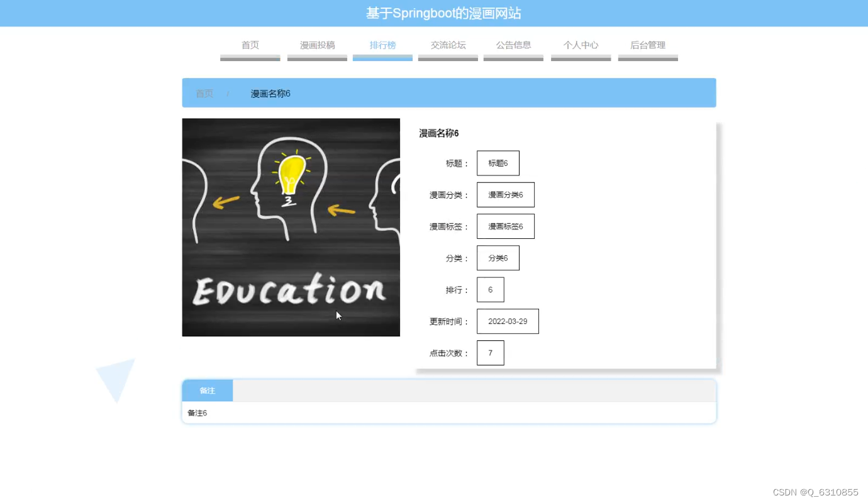Click the Education cover image
The height and width of the screenshot is (503, 868).
[x=291, y=227]
